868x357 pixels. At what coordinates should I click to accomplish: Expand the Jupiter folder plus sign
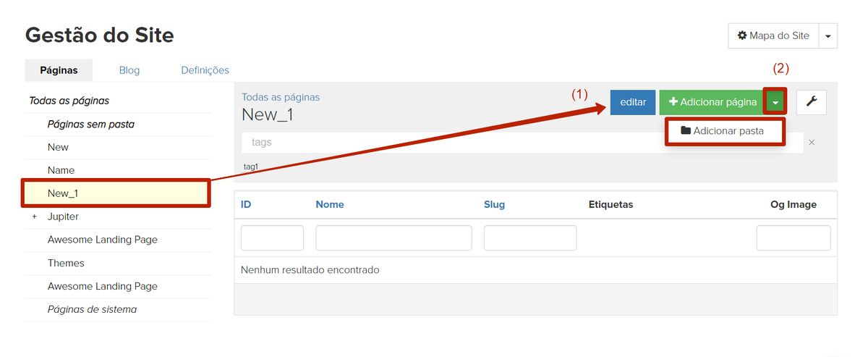click(33, 217)
